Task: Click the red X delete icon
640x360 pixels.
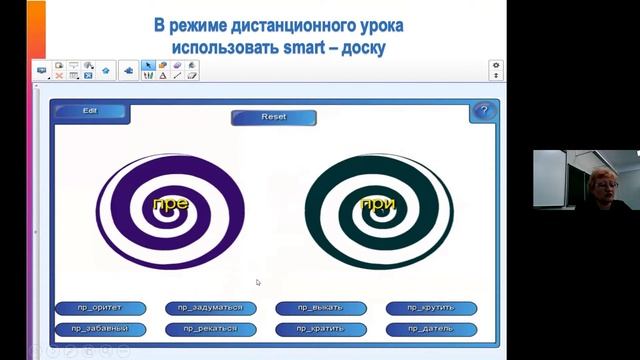Action: point(59,76)
